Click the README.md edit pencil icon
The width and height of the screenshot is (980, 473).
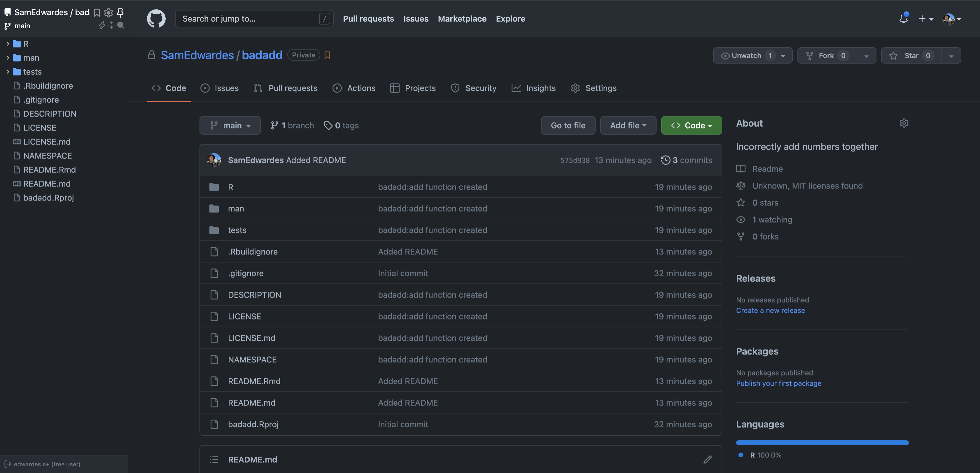(707, 459)
